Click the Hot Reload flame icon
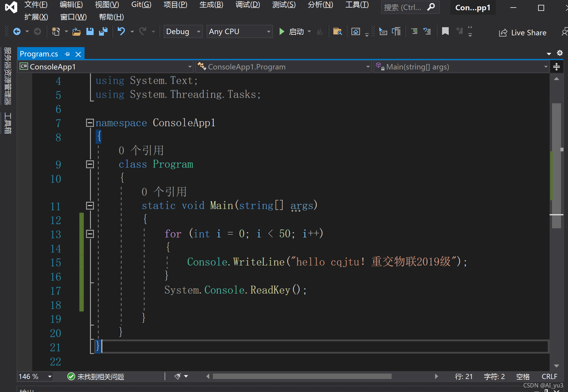Image resolution: width=568 pixels, height=392 pixels. coord(320,31)
